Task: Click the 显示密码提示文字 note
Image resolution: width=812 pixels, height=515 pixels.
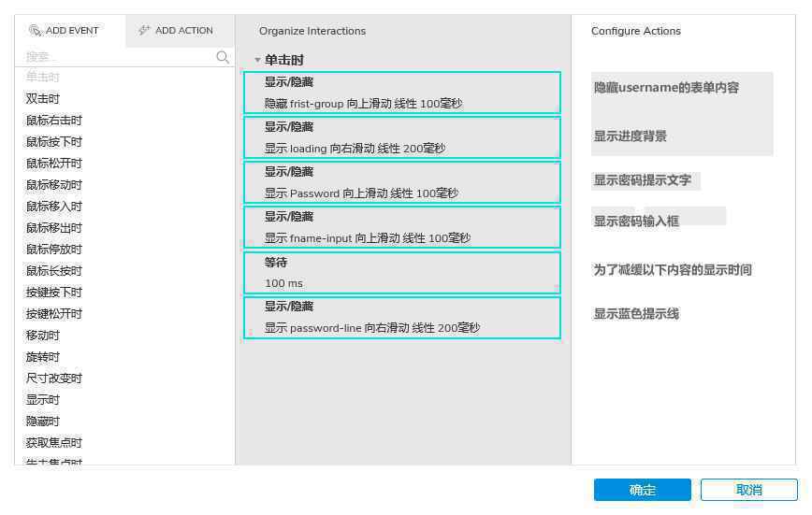Action: (642, 180)
